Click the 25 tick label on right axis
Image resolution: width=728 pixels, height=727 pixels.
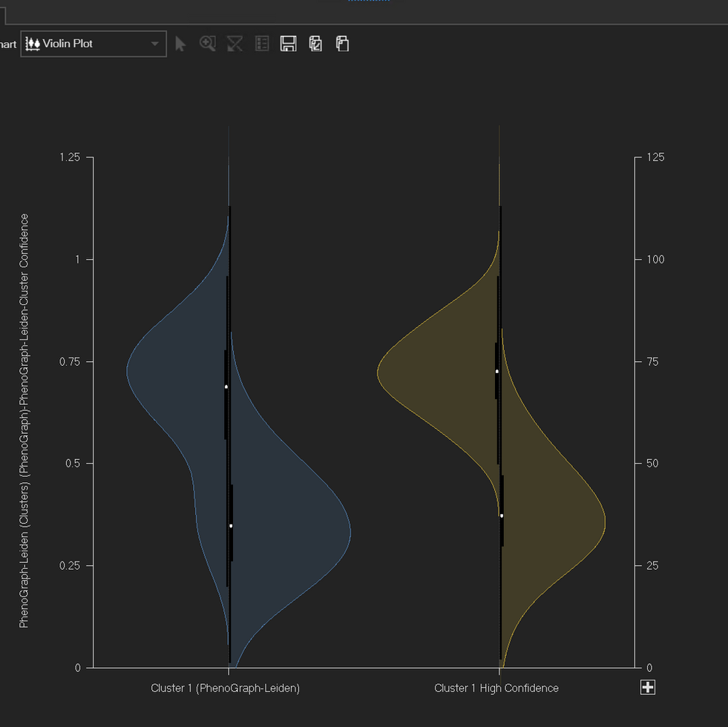[x=652, y=565]
